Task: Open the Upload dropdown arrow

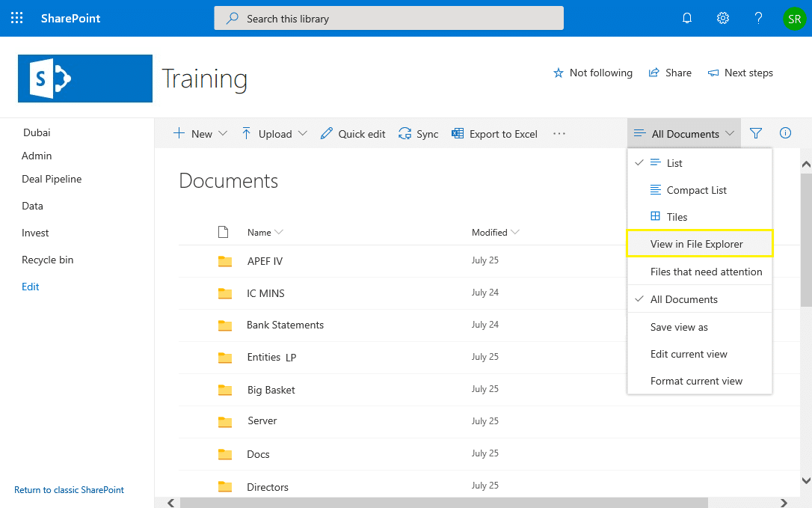Action: click(x=304, y=133)
